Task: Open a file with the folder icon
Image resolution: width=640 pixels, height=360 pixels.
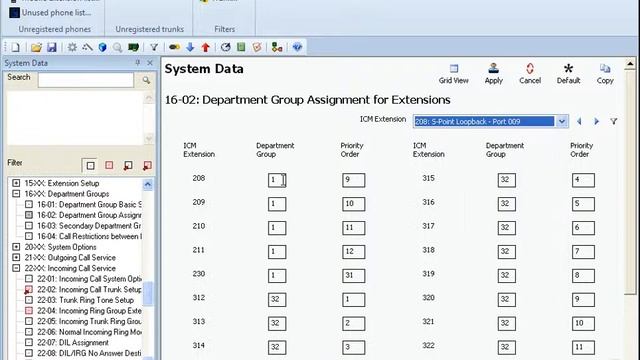Action: 36,47
